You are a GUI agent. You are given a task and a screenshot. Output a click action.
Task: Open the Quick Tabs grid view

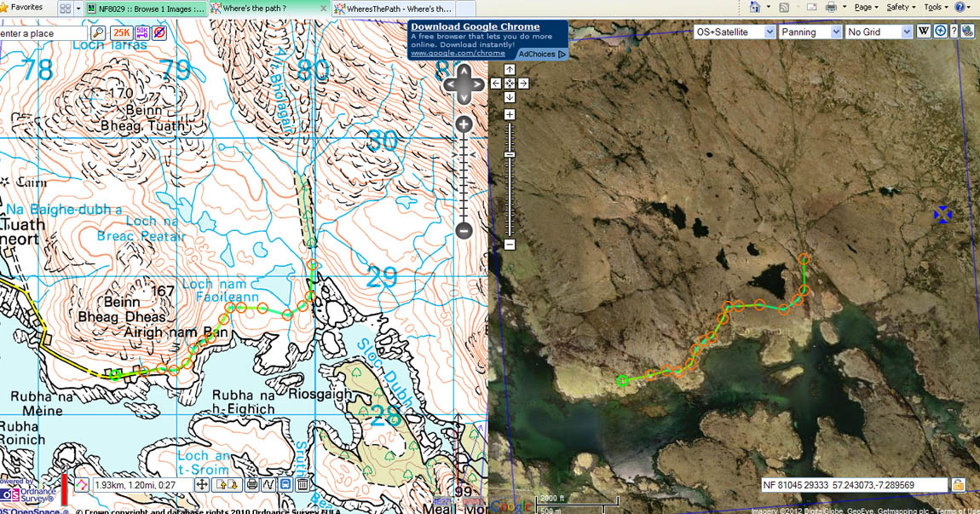[x=66, y=9]
